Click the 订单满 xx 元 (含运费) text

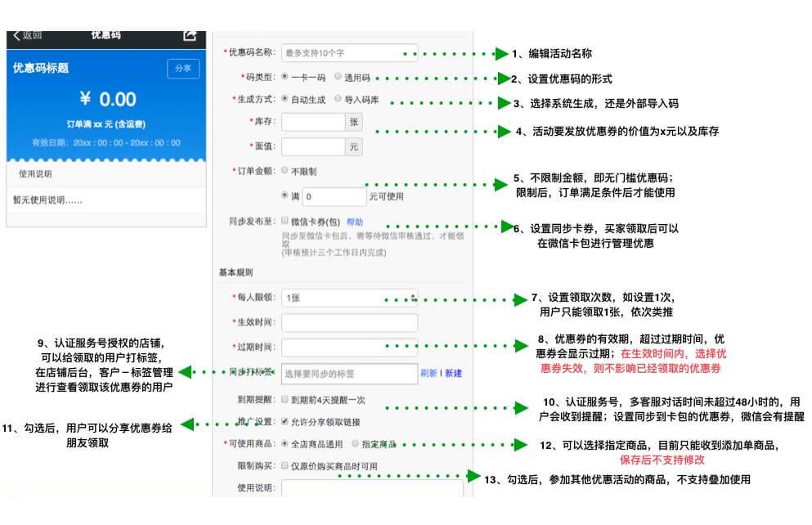(x=105, y=124)
